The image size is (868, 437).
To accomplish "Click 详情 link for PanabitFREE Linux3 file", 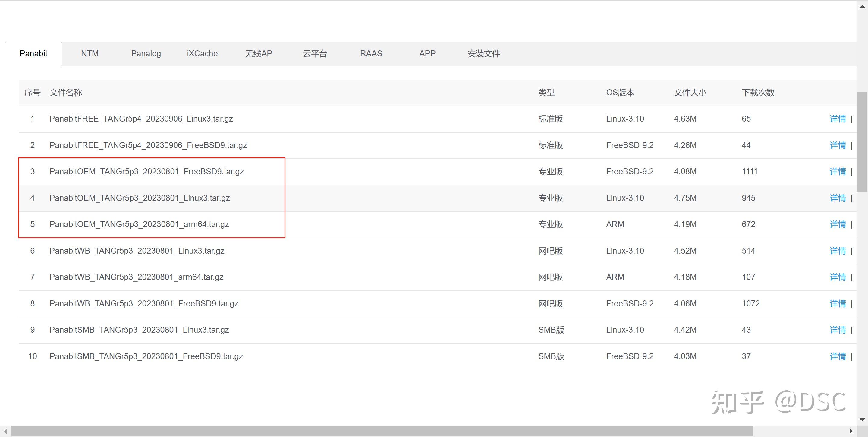I will click(838, 119).
